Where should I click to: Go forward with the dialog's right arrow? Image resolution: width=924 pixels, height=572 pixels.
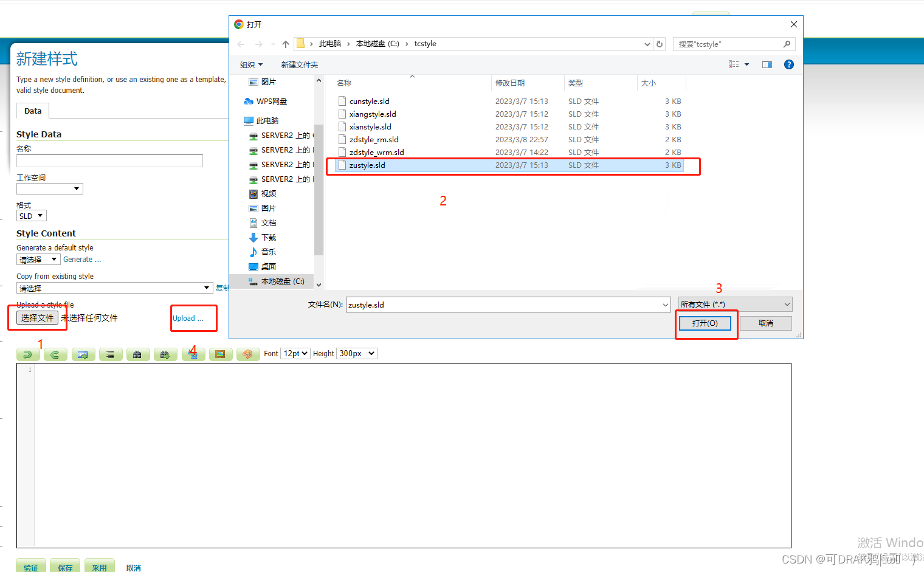(259, 44)
